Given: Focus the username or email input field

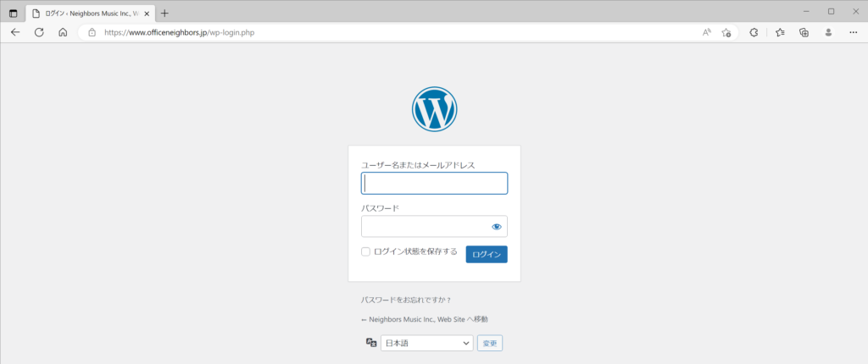Looking at the screenshot, I should (x=434, y=184).
